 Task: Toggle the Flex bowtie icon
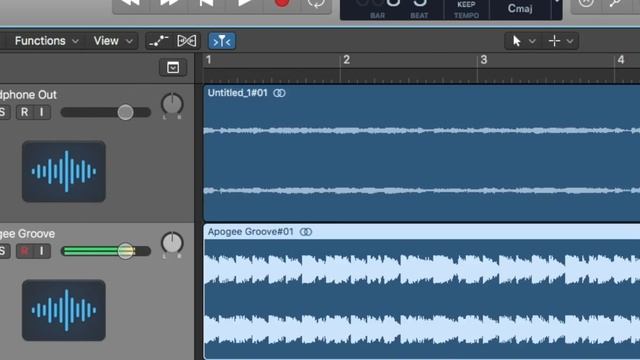tap(187, 41)
